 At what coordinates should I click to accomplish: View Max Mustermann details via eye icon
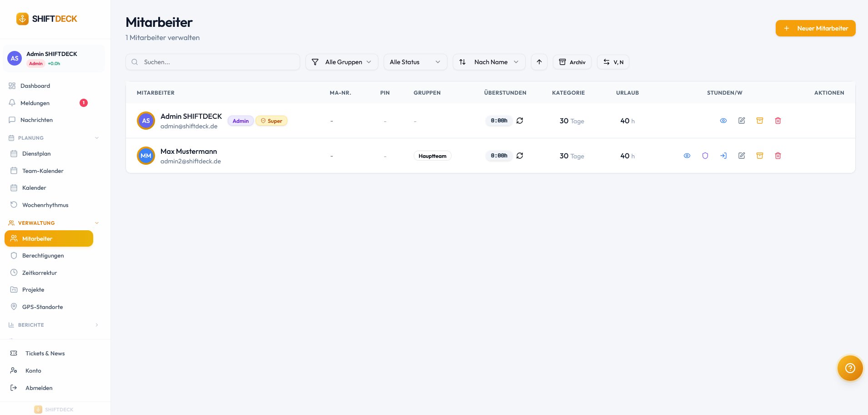click(x=687, y=156)
